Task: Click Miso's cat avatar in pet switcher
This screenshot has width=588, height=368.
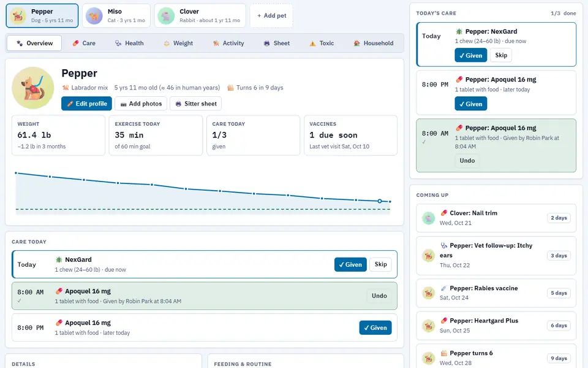Action: click(94, 16)
